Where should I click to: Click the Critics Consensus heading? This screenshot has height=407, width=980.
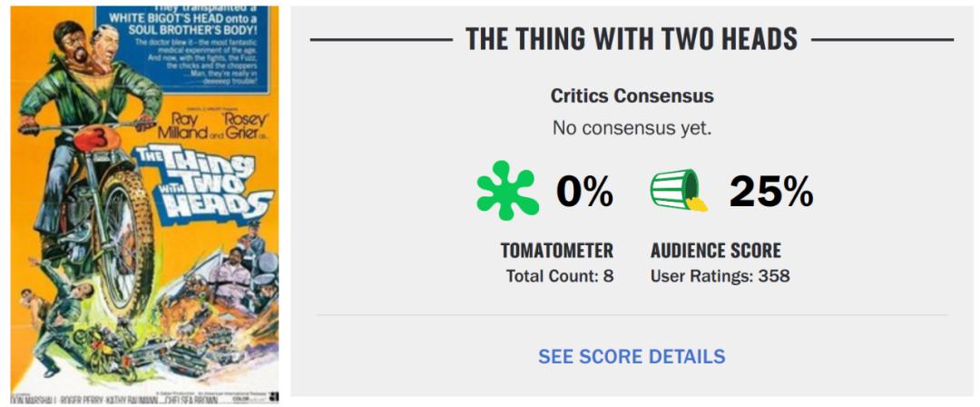click(632, 95)
